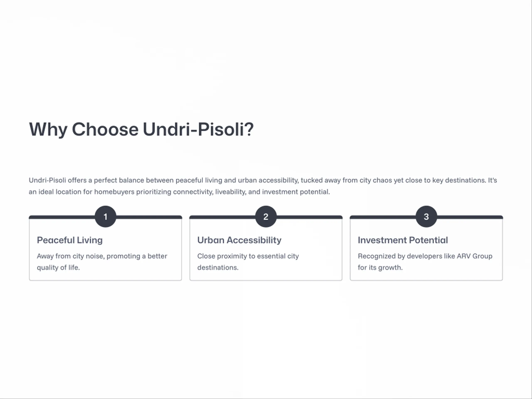Click the number 1 circle badge
This screenshot has width=532, height=399.
pos(105,217)
